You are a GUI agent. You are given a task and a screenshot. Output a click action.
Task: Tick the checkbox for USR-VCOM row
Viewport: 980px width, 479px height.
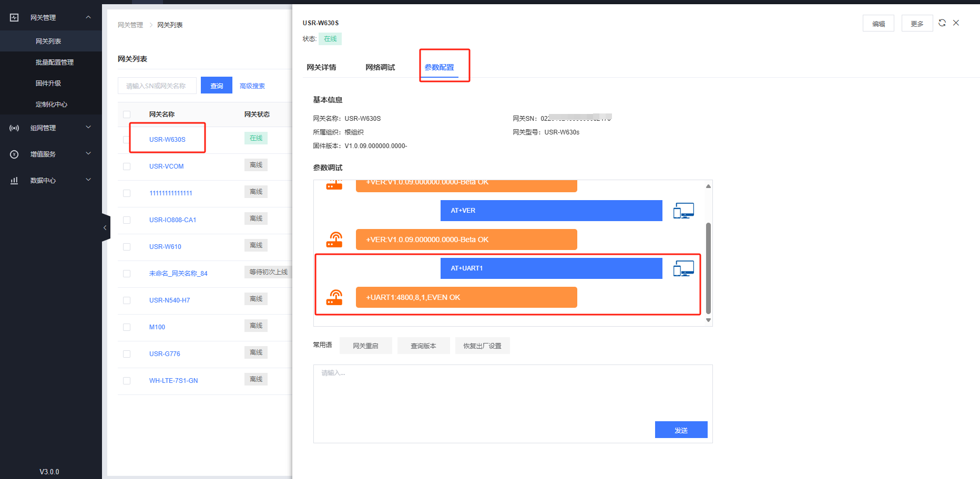tap(127, 166)
